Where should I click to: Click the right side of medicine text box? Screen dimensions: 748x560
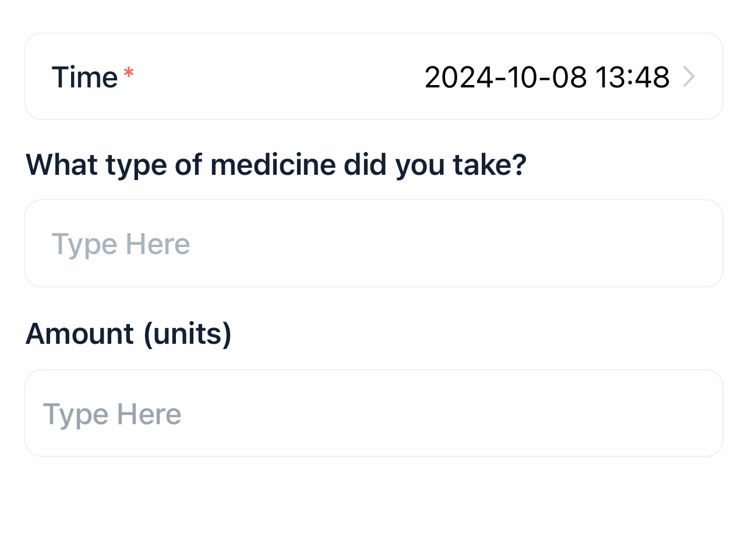641,244
